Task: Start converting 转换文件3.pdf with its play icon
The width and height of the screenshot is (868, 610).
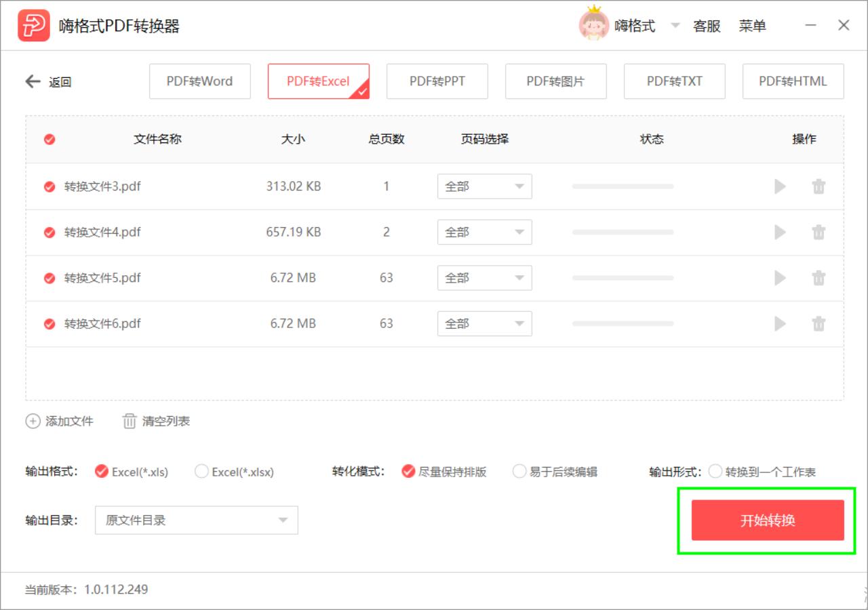Action: (780, 186)
